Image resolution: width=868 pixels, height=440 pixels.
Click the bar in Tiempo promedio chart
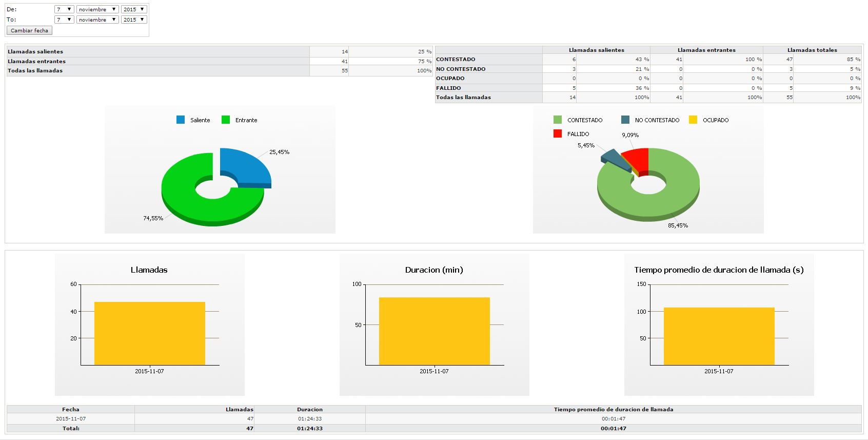click(x=719, y=336)
